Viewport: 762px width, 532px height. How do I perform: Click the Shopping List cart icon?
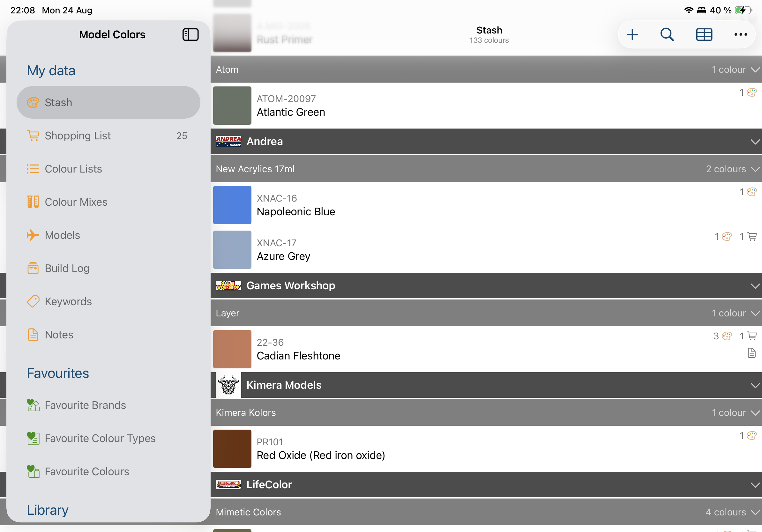[33, 136]
